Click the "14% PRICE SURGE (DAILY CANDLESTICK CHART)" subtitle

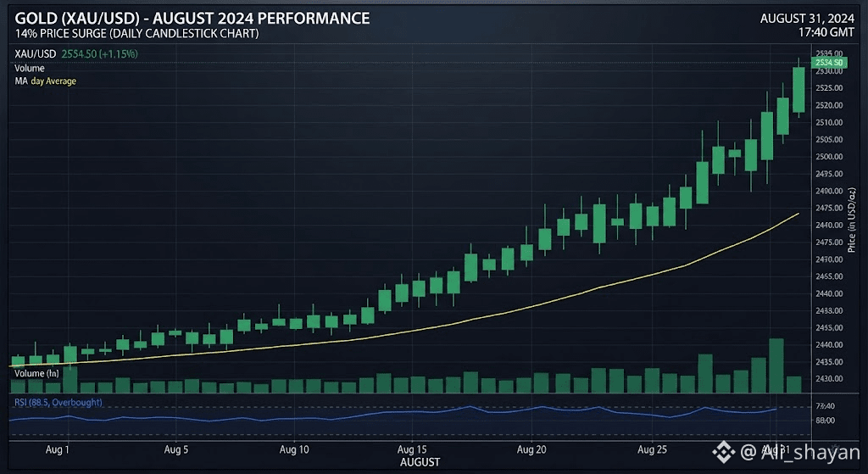pyautogui.click(x=136, y=34)
